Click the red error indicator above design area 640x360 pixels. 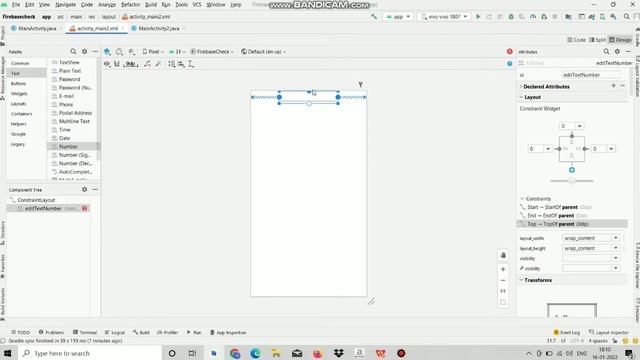[509, 51]
